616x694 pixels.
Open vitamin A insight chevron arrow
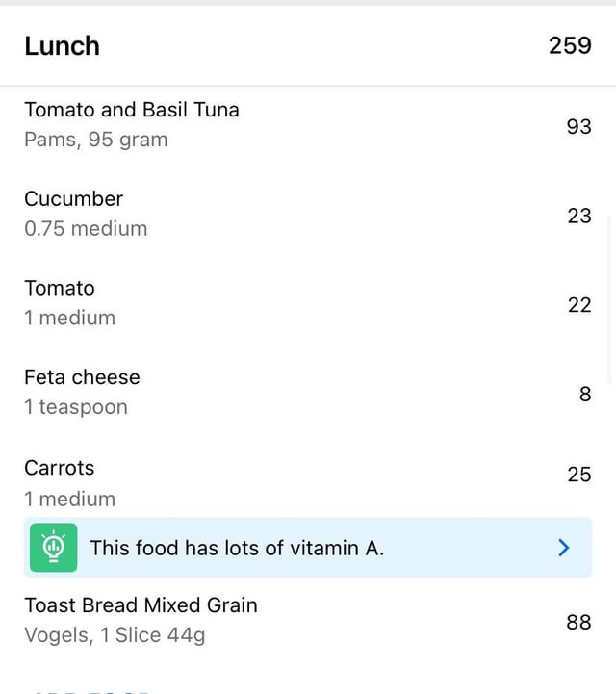(563, 548)
